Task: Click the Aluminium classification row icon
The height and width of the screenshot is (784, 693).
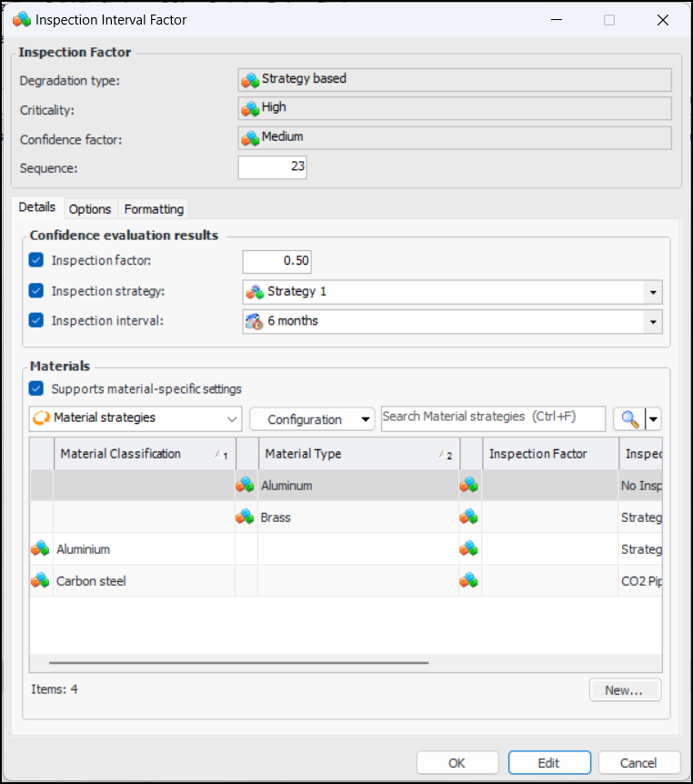Action: tap(40, 549)
